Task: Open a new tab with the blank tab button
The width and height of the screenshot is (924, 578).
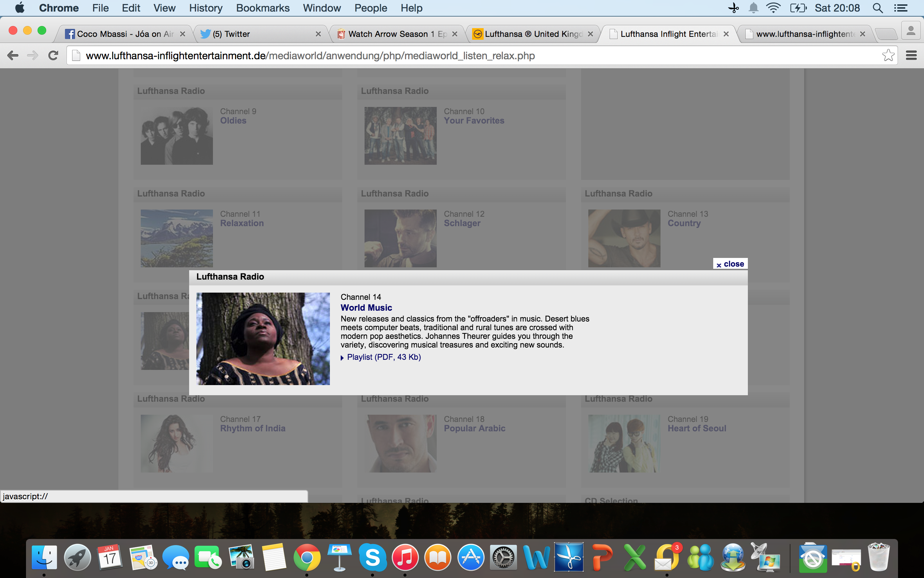Action: (886, 34)
